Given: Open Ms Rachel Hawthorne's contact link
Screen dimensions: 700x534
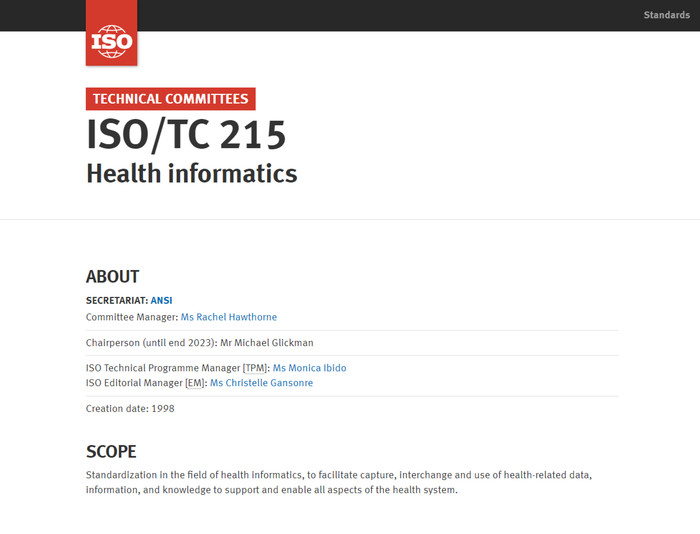Looking at the screenshot, I should click(x=229, y=317).
